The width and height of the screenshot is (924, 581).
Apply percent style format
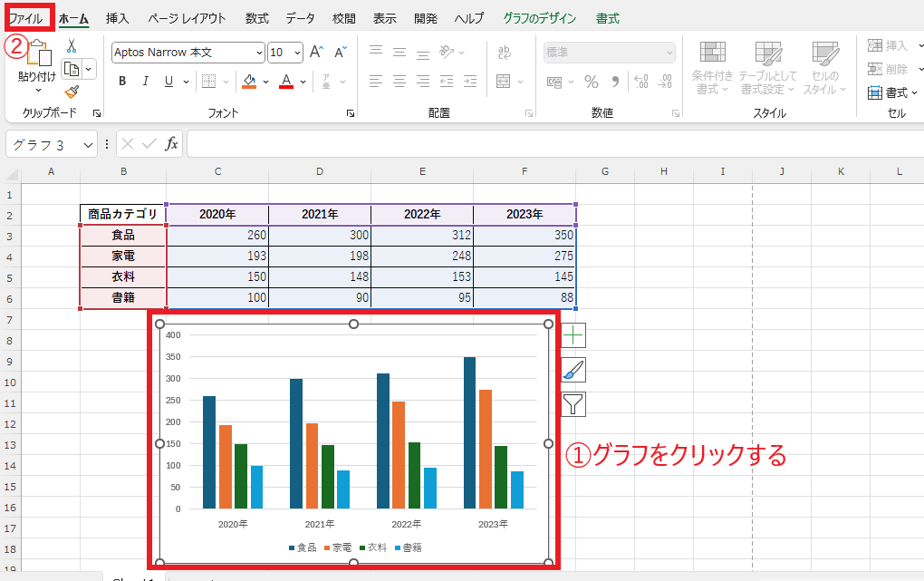[592, 82]
